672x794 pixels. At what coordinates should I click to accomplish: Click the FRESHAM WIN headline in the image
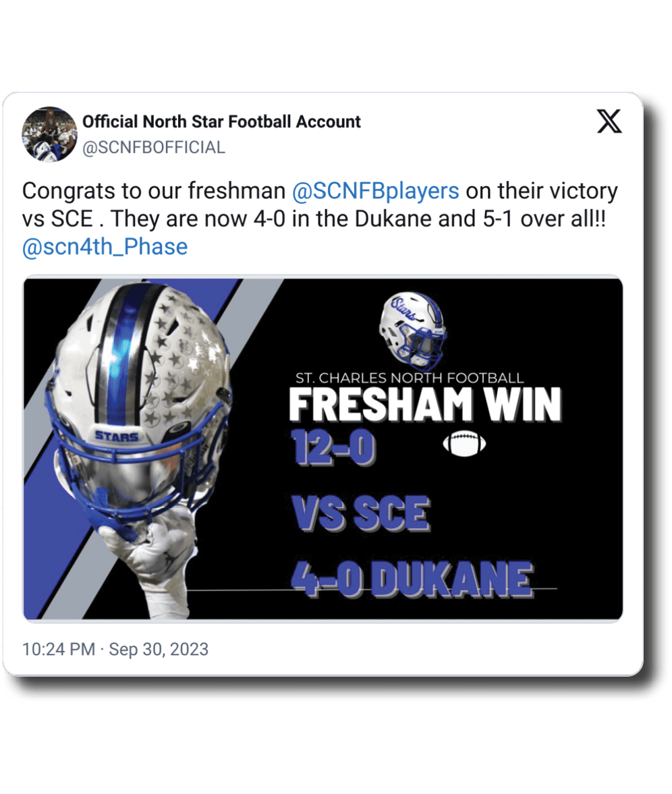424,405
